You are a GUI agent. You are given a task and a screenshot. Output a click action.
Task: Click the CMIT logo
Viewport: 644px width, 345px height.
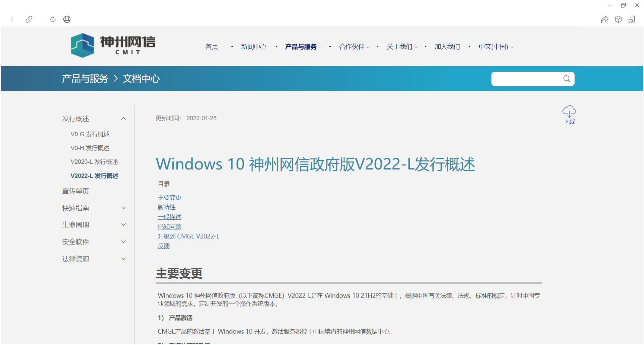coord(113,45)
